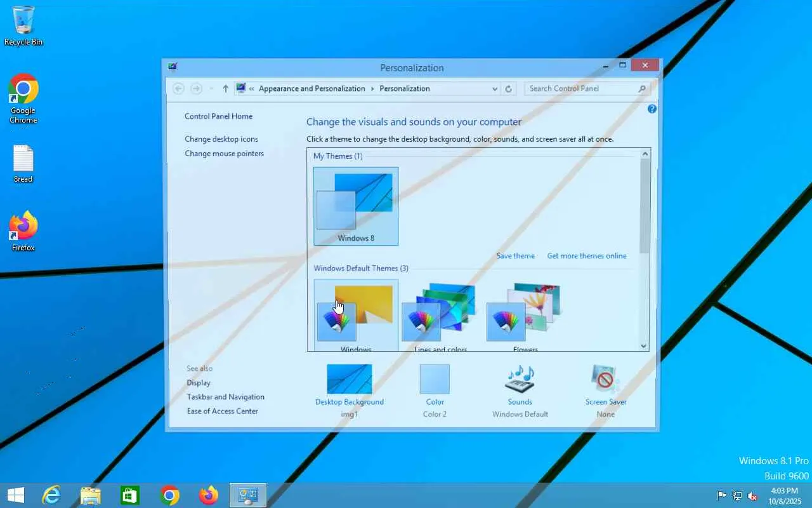Open Control Panel Home
812x508 pixels.
click(219, 116)
